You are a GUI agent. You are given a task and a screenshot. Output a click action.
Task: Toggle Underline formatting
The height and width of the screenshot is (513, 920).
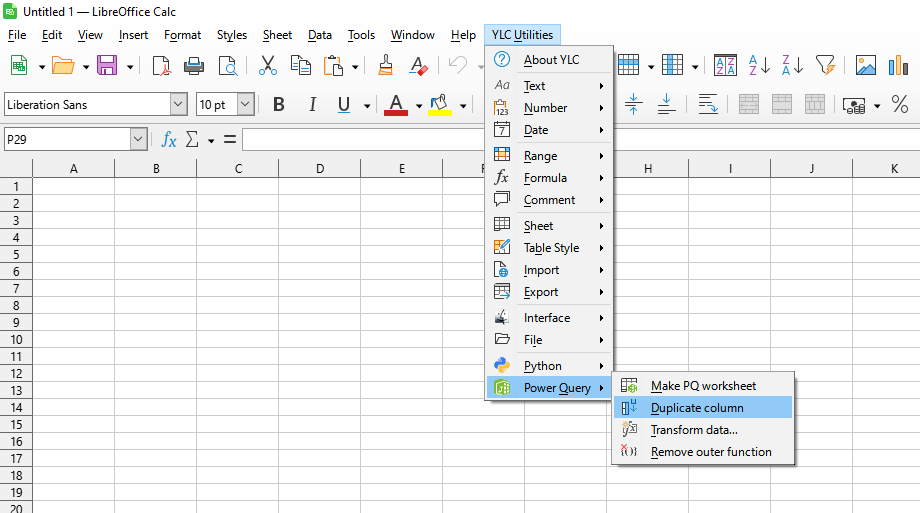(x=344, y=105)
